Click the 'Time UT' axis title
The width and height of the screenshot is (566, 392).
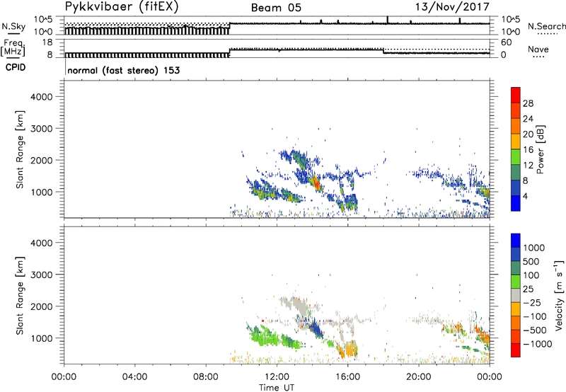(277, 387)
